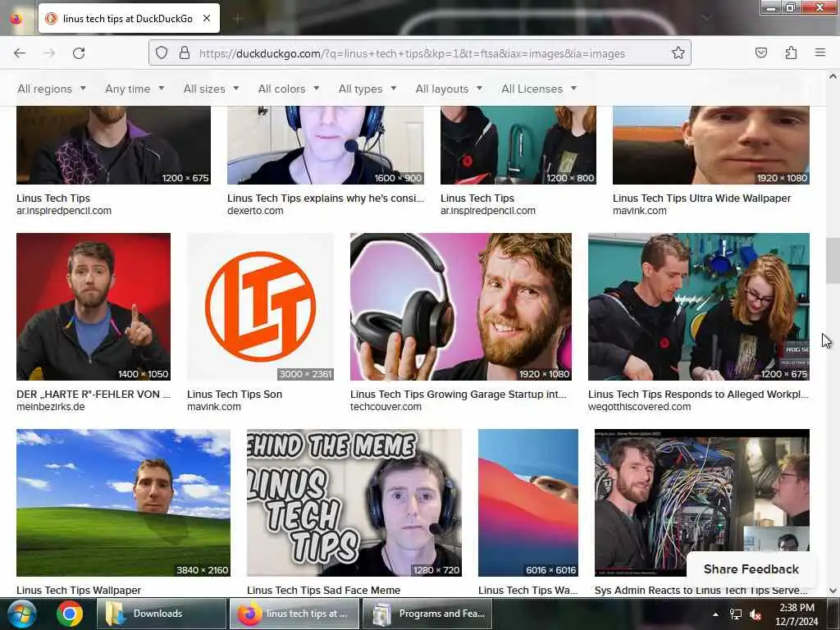Expand the All layouts filter

[x=449, y=89]
